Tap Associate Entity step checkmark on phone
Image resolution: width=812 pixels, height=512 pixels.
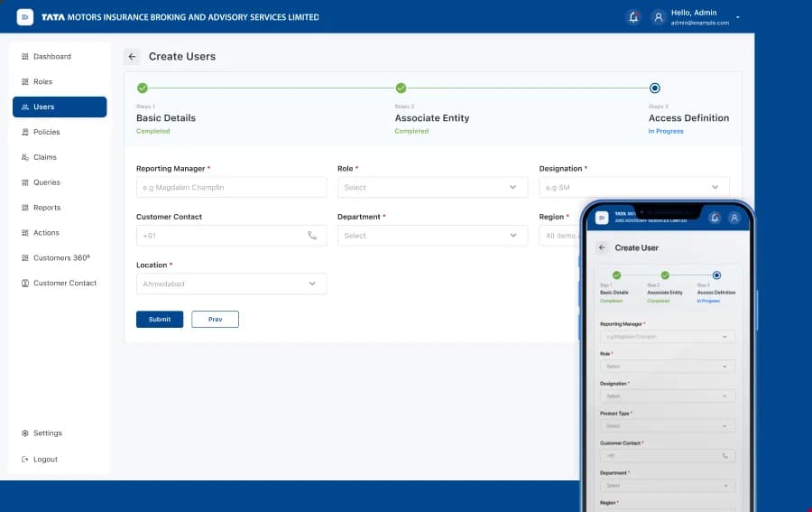[665, 275]
